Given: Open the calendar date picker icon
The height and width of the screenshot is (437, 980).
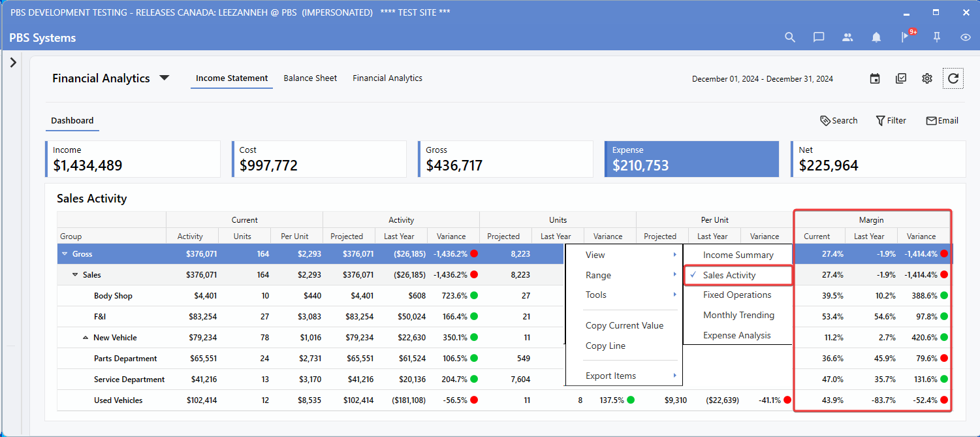Looking at the screenshot, I should (875, 78).
